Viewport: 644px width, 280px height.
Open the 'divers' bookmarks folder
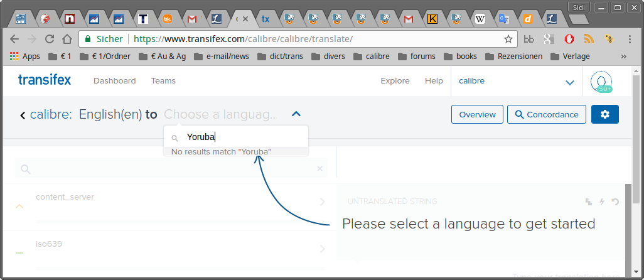tap(328, 57)
